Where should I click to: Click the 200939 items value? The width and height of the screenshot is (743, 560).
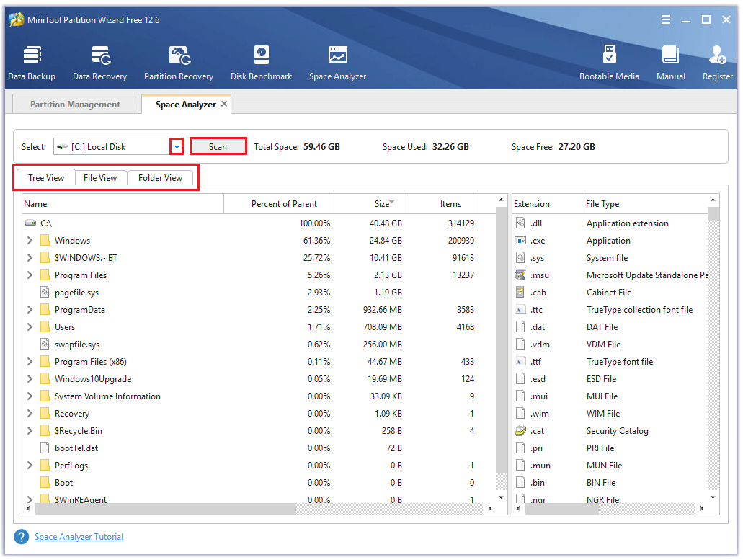(x=461, y=241)
